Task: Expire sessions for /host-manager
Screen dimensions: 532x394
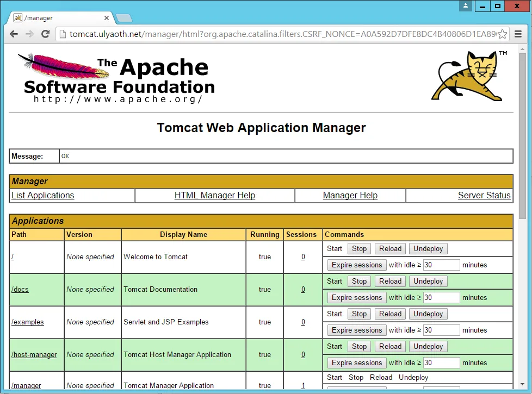Action: pos(357,363)
